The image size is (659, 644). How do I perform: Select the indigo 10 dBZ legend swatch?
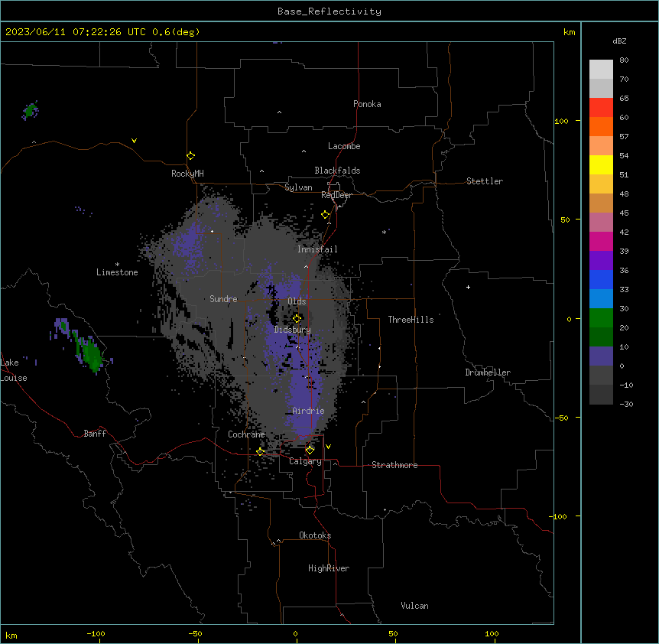tap(601, 356)
